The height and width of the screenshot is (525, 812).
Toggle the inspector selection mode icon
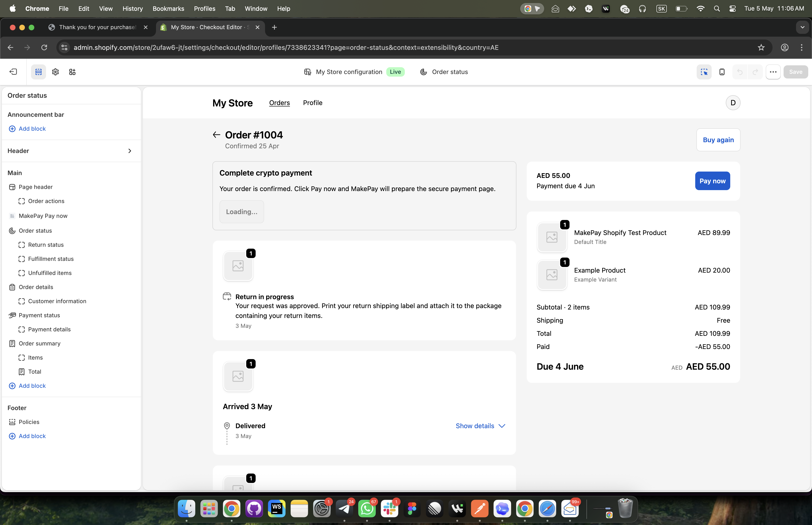pos(704,72)
